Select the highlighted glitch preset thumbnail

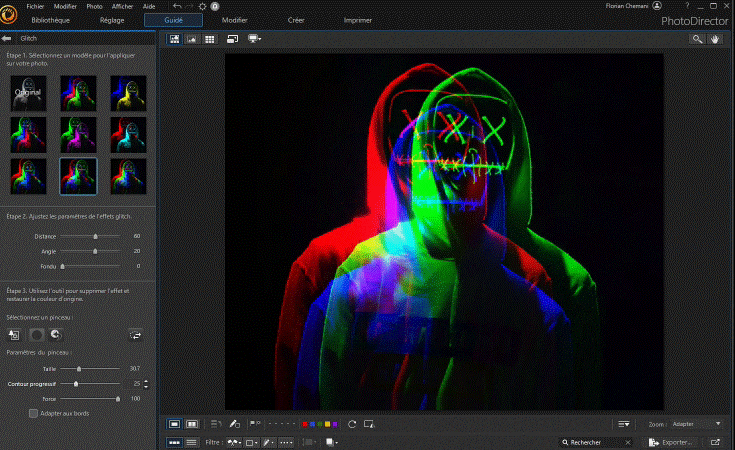78,176
